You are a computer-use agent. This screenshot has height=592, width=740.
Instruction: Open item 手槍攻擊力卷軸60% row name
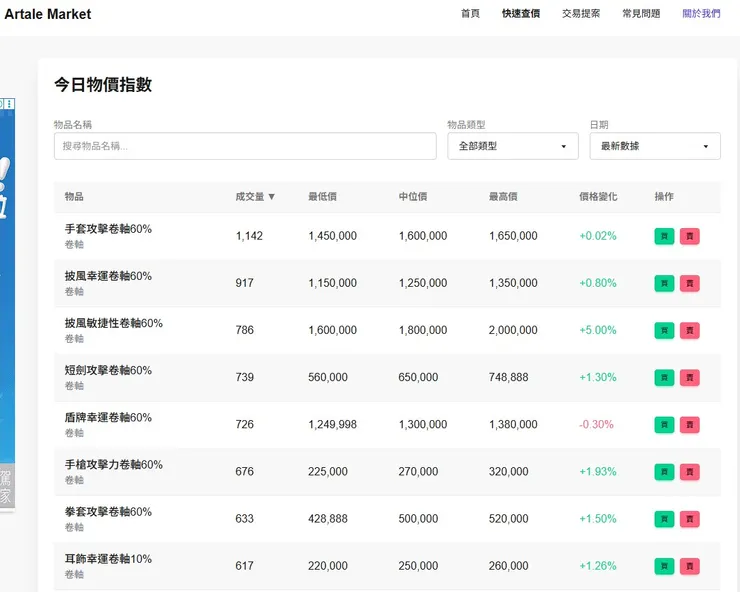click(x=114, y=465)
